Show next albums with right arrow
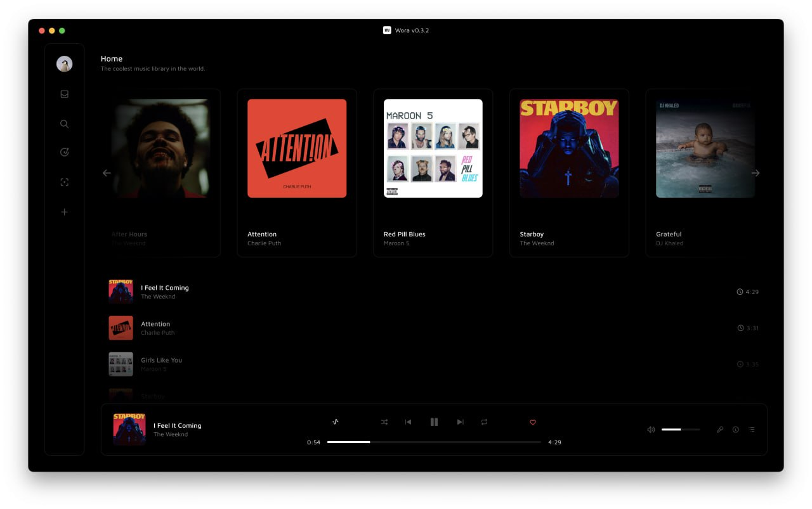 756,173
